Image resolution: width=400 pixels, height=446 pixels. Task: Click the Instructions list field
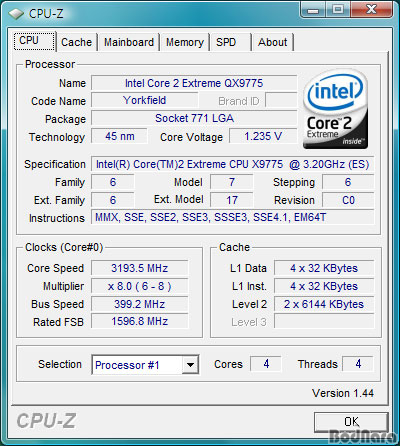click(x=232, y=218)
